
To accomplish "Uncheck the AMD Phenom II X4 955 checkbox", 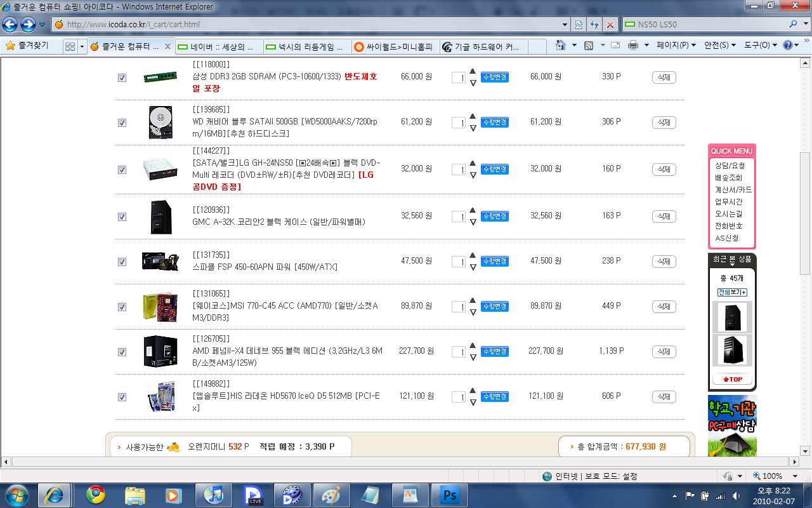I will (x=122, y=352).
